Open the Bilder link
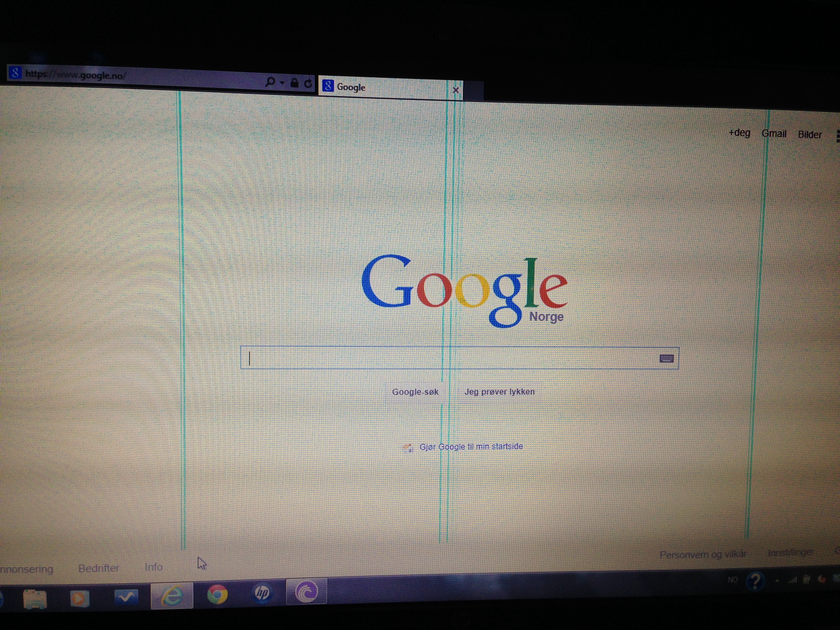This screenshot has height=630, width=840. tap(810, 134)
